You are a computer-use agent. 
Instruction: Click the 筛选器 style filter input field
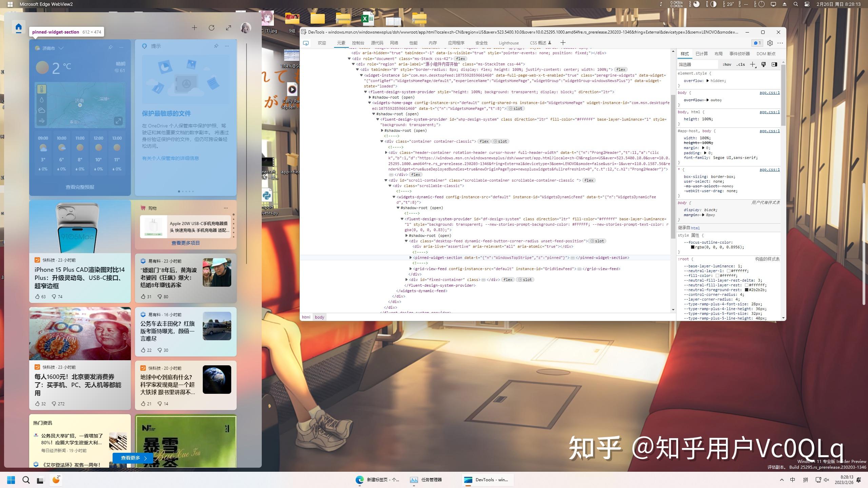[x=697, y=64]
